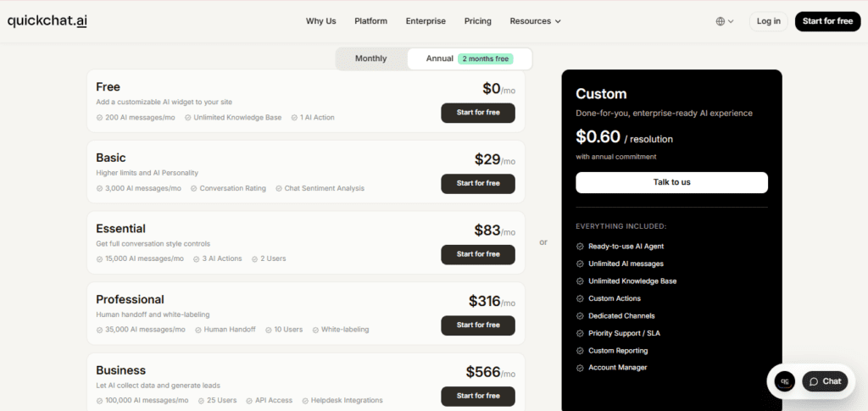Open the globe language selector
Screen dimensions: 868x411
(725, 21)
